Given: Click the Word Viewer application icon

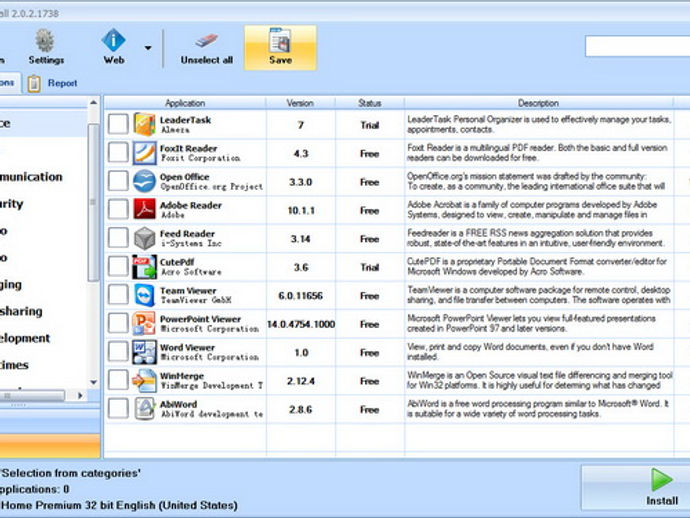Looking at the screenshot, I should pyautogui.click(x=144, y=352).
